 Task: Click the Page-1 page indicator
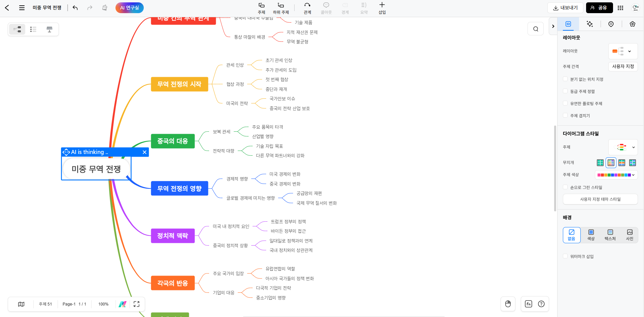point(74,304)
